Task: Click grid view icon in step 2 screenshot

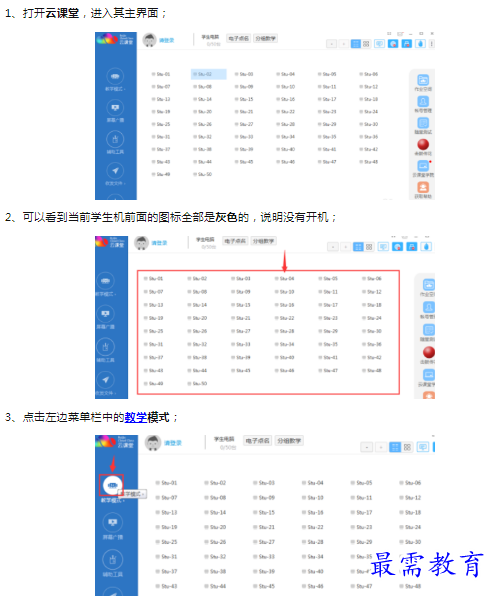Action: [x=369, y=247]
